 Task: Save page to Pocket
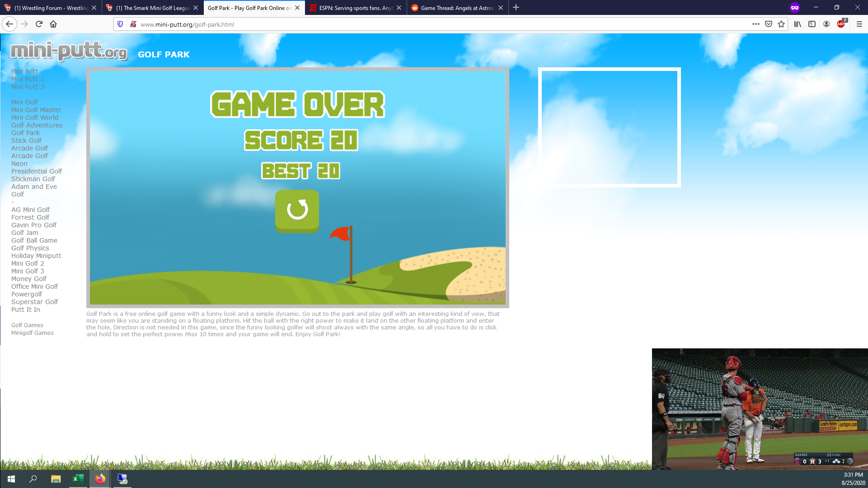point(769,24)
